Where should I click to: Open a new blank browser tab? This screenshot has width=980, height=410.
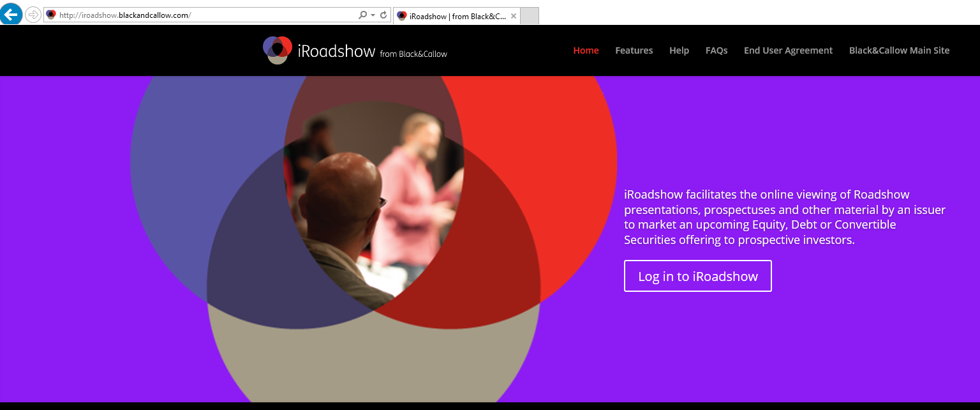tap(530, 16)
